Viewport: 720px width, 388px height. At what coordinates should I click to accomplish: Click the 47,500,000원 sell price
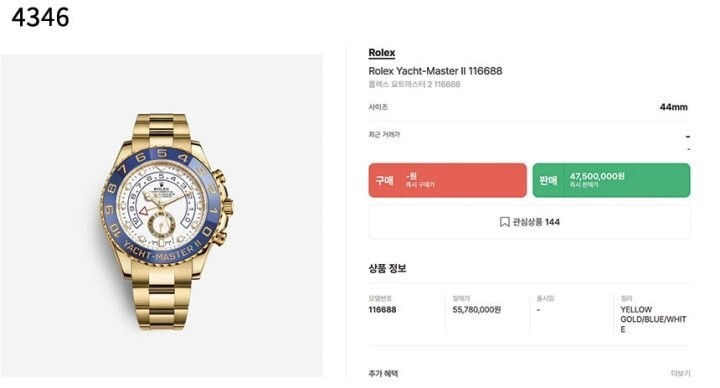pyautogui.click(x=597, y=176)
